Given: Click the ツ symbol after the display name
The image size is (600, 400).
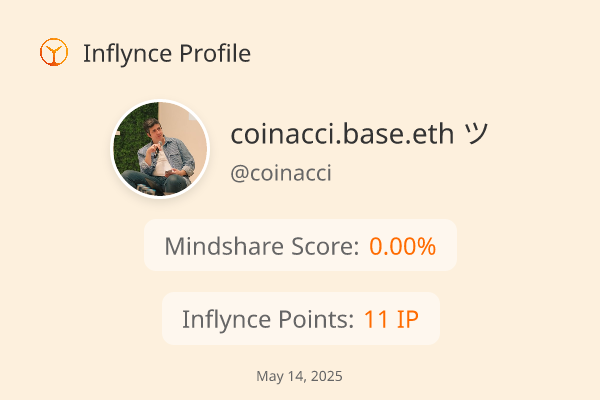Looking at the screenshot, I should [x=476, y=134].
